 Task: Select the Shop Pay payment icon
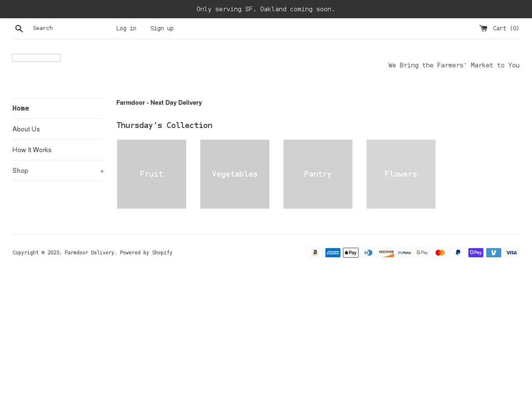[475, 253]
